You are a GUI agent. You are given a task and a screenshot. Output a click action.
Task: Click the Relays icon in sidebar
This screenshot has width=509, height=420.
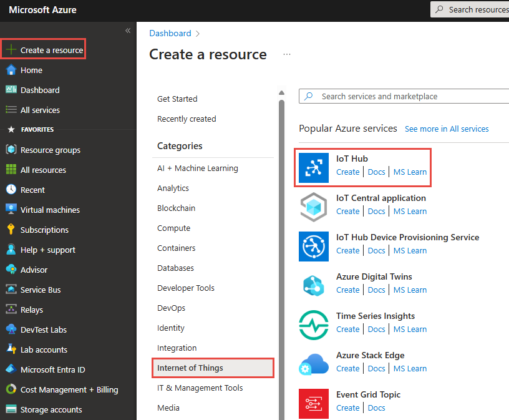click(11, 310)
